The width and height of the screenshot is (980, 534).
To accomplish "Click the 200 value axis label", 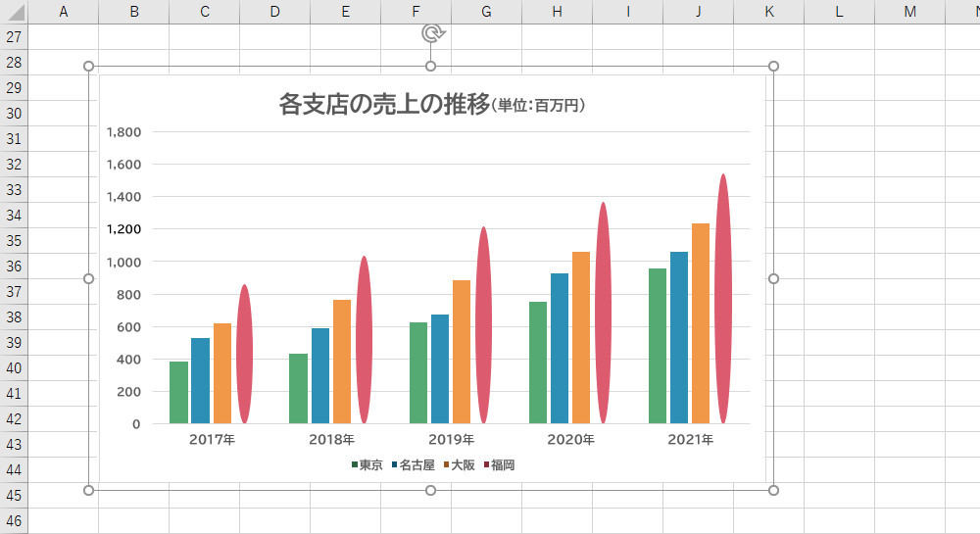I will pyautogui.click(x=128, y=392).
